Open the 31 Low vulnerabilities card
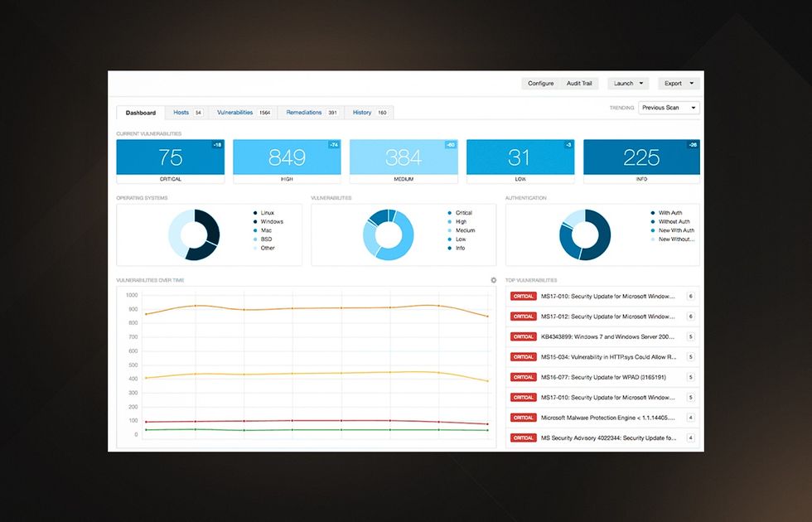The height and width of the screenshot is (522, 812). [x=520, y=162]
